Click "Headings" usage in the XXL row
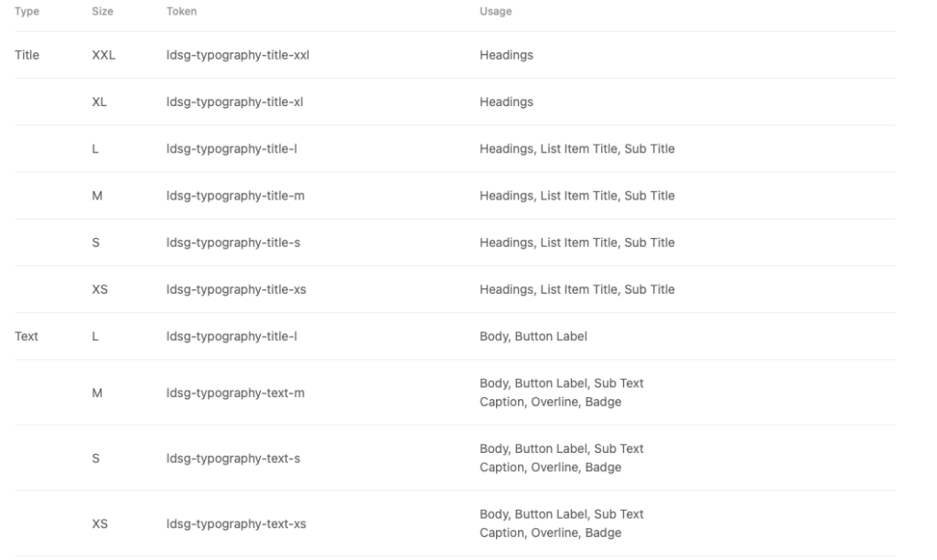This screenshot has width=937, height=560. [506, 56]
